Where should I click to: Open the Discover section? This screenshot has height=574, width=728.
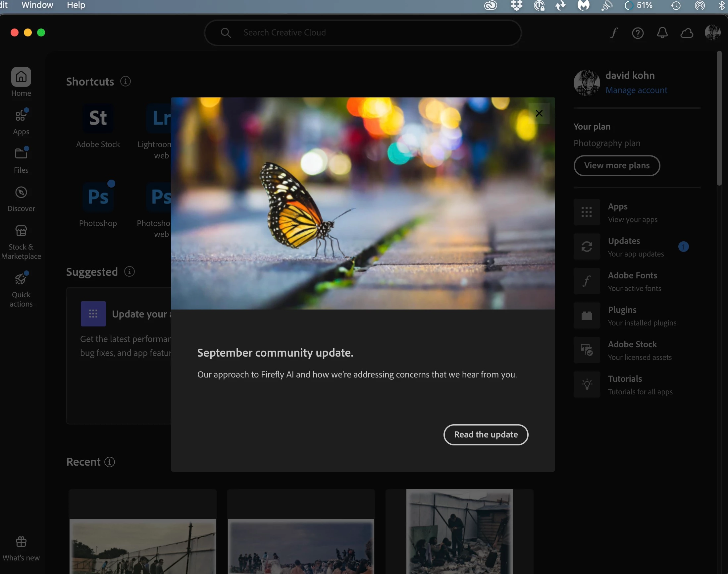point(21,199)
